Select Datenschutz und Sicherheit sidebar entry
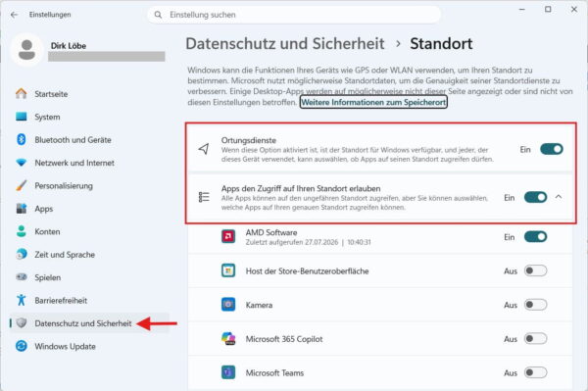 pyautogui.click(x=89, y=322)
